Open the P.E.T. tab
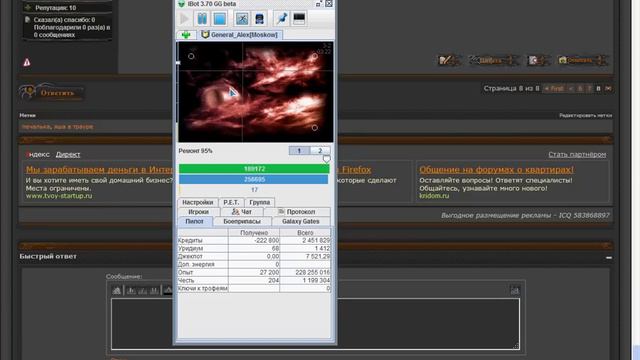The height and width of the screenshot is (360, 640). tap(231, 202)
